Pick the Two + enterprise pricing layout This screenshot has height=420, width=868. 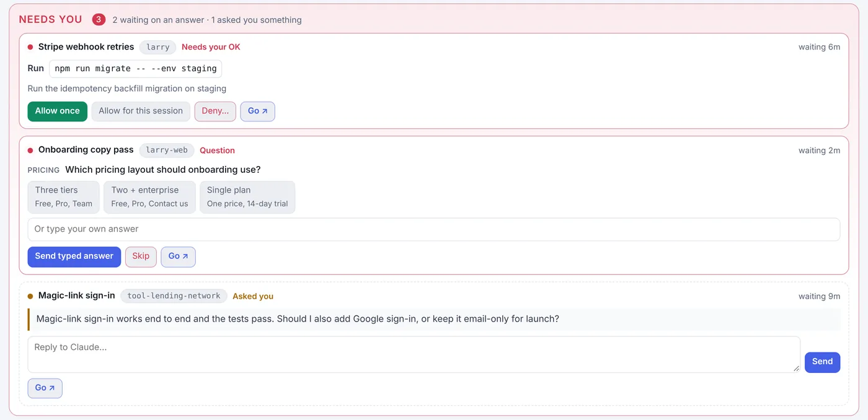pyautogui.click(x=149, y=197)
